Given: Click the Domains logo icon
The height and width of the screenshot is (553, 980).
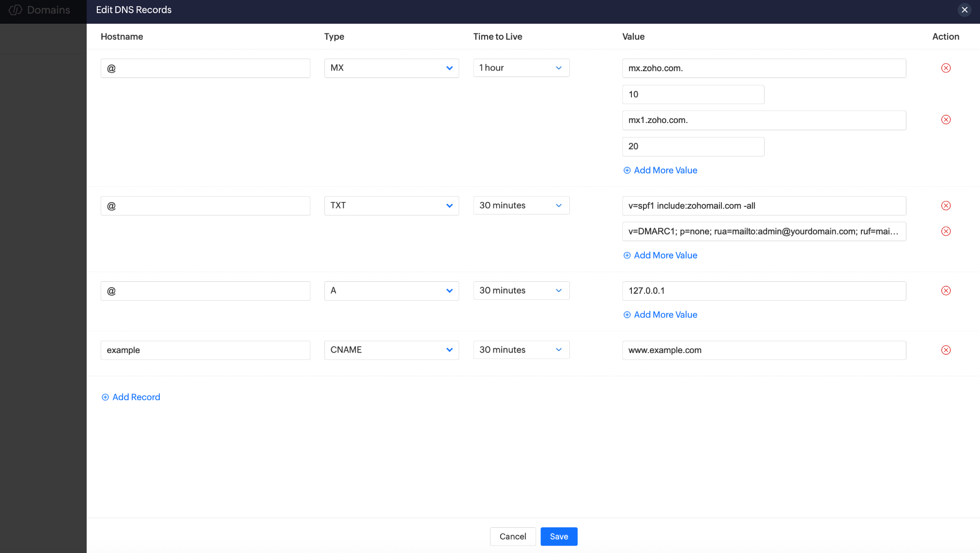Looking at the screenshot, I should click(x=15, y=10).
